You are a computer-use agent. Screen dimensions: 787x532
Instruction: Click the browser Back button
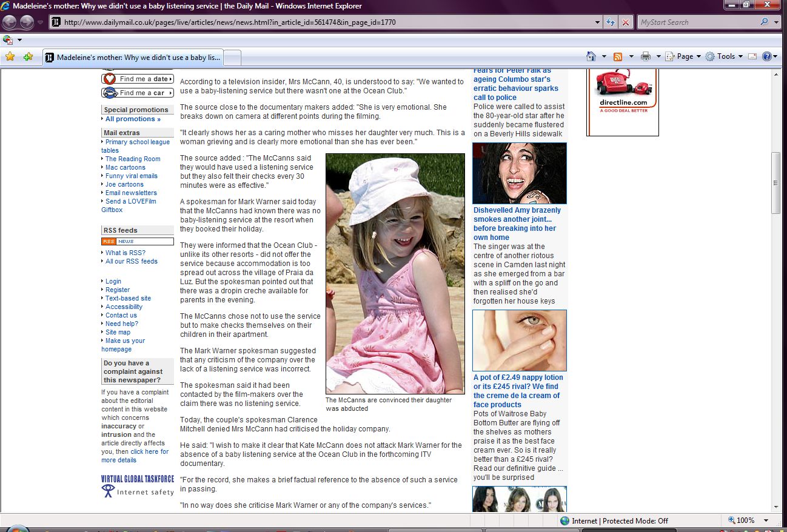(10, 22)
